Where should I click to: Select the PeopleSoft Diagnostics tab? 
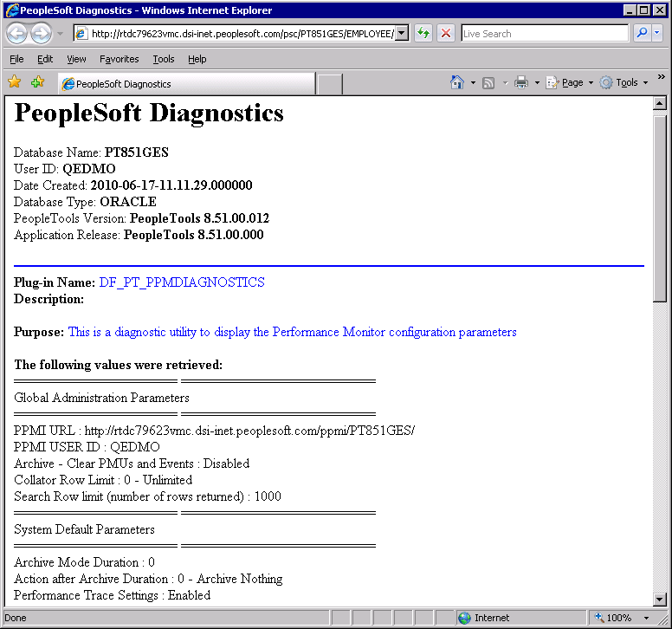(x=187, y=84)
